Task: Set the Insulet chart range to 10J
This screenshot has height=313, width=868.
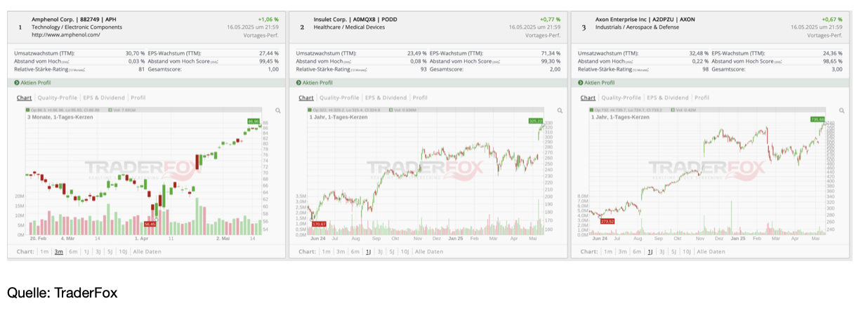Action: (x=405, y=251)
